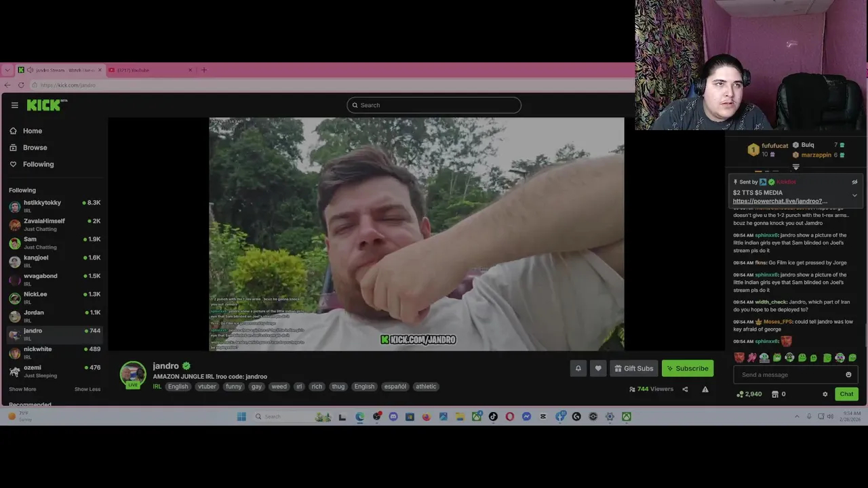
Task: Hide the pinned KickBot message
Action: point(854,182)
